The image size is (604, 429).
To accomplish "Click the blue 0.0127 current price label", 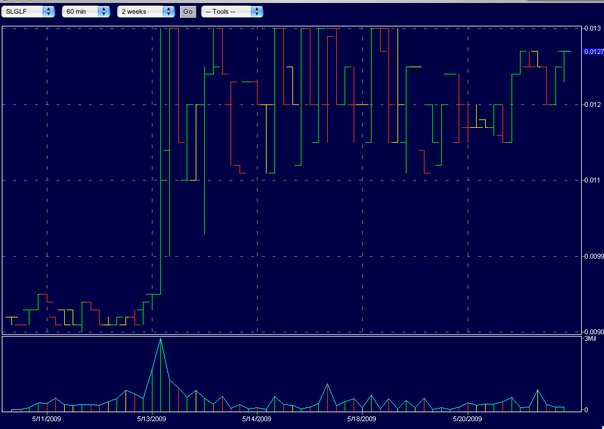I will tap(591, 50).
